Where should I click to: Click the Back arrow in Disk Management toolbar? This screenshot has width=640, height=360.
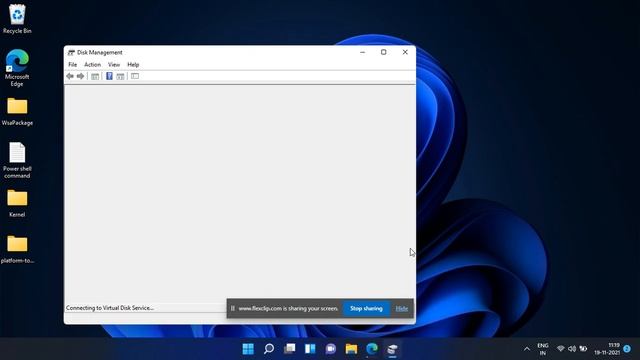70,76
